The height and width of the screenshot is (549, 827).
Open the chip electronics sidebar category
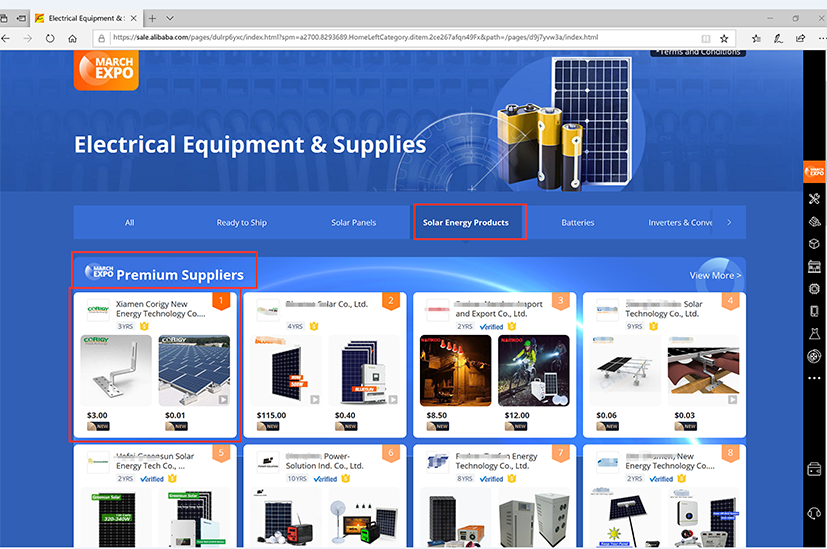click(x=814, y=288)
